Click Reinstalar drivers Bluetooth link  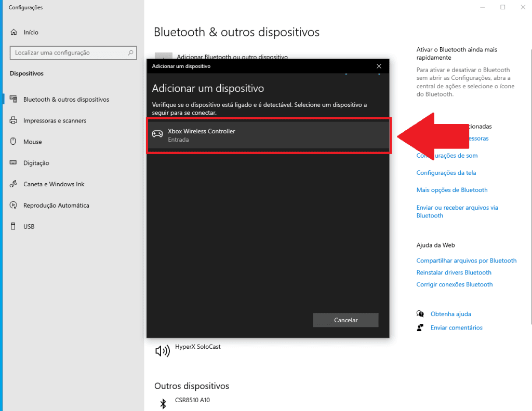[454, 272]
